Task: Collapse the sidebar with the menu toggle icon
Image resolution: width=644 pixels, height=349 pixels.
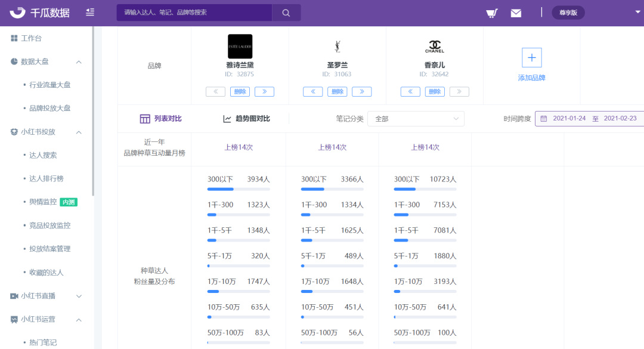Action: 90,13
